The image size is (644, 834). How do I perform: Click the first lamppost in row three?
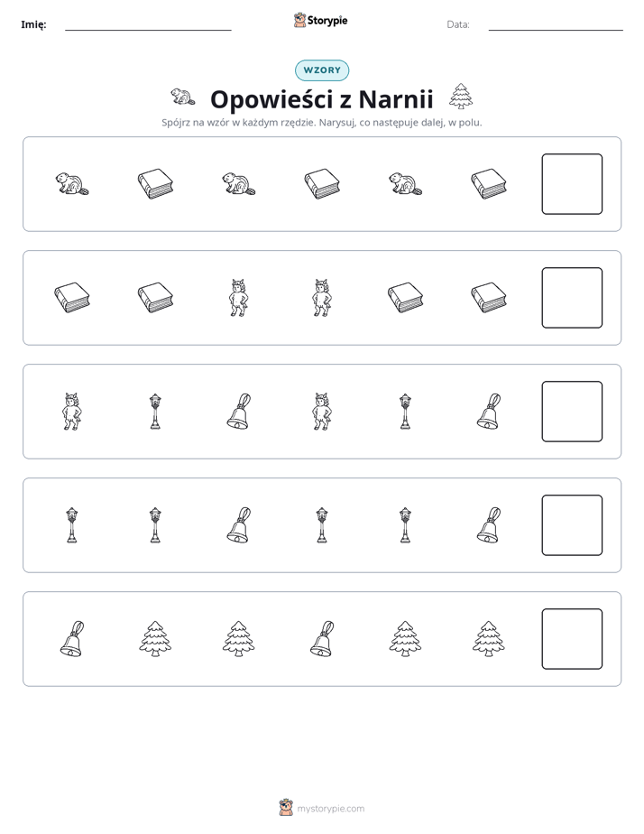click(x=155, y=412)
